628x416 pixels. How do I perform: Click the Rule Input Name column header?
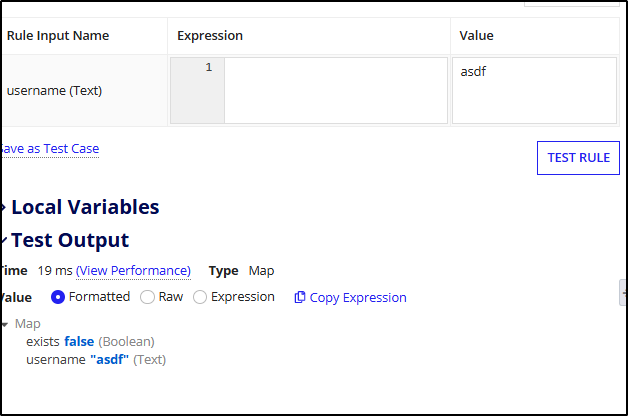pyautogui.click(x=58, y=36)
